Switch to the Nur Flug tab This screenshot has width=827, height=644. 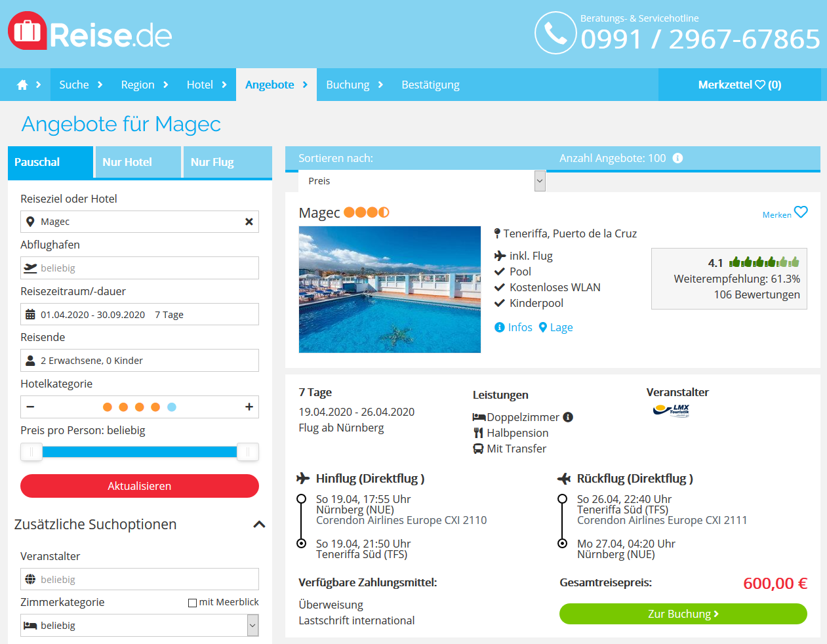click(x=228, y=162)
